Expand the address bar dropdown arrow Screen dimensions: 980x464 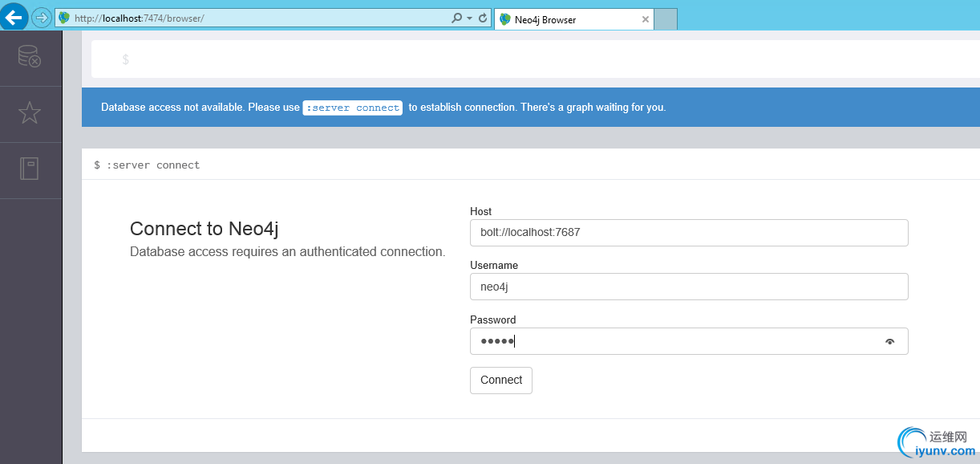click(469, 18)
